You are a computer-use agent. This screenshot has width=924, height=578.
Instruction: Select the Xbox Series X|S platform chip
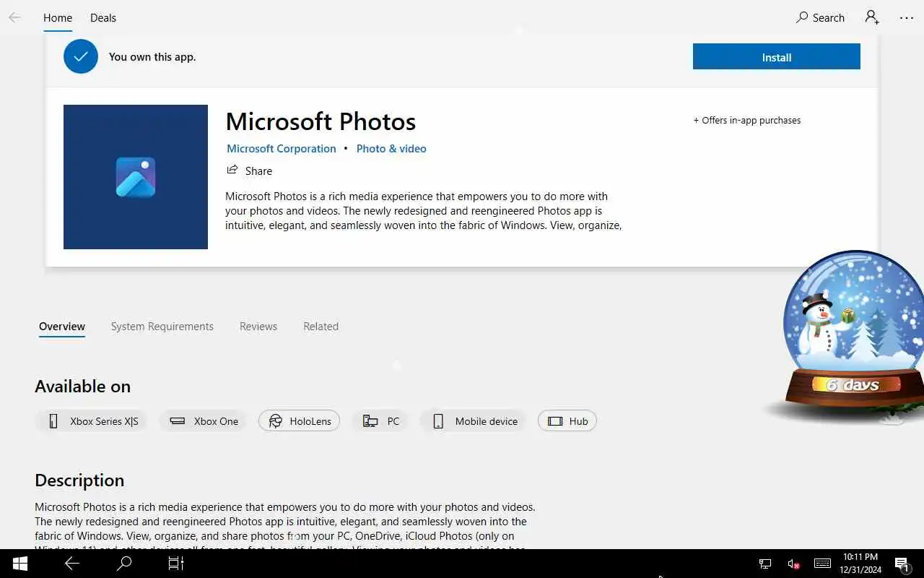(x=91, y=421)
